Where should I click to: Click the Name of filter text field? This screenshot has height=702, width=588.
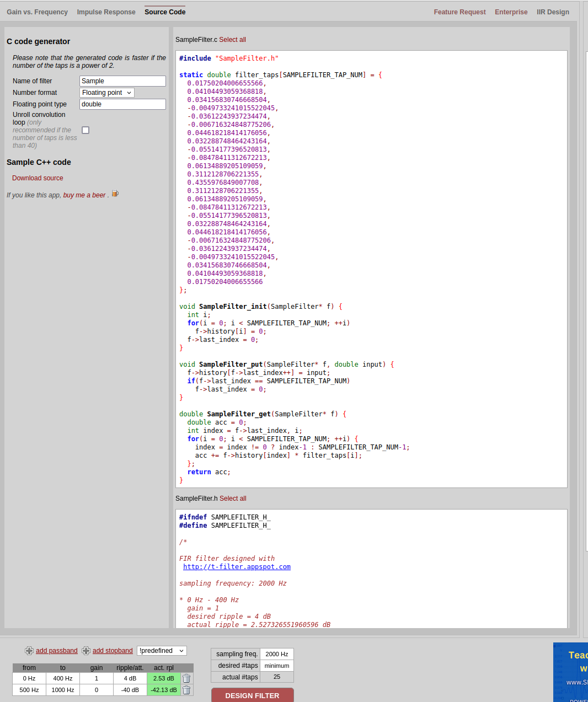122,81
